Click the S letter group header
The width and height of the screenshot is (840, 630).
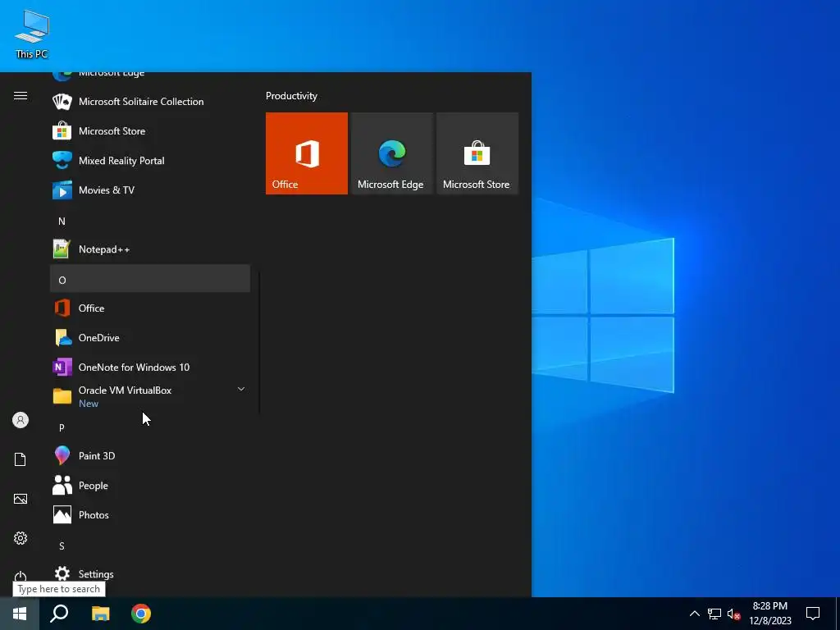tap(150, 545)
